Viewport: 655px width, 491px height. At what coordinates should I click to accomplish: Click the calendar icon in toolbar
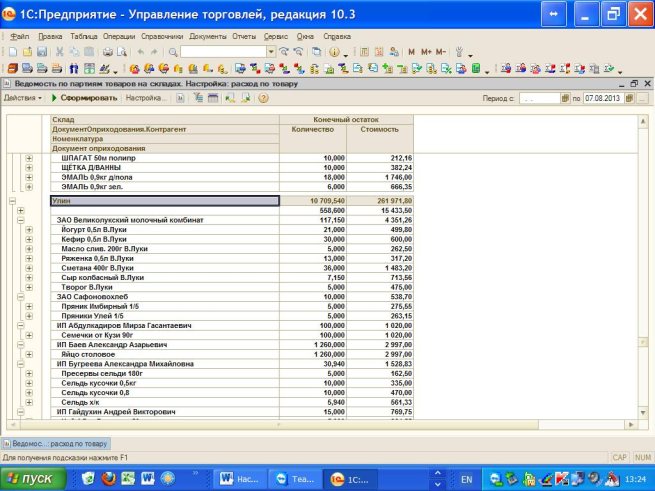[x=379, y=52]
